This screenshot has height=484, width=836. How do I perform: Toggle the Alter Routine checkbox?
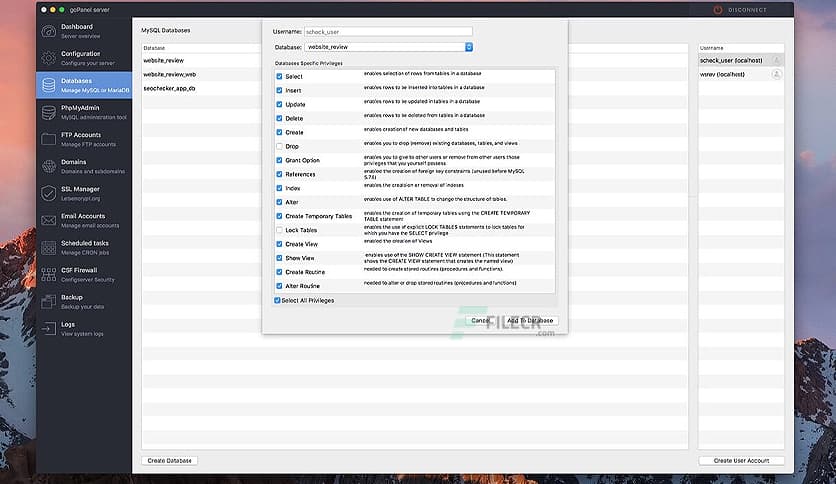pos(279,286)
